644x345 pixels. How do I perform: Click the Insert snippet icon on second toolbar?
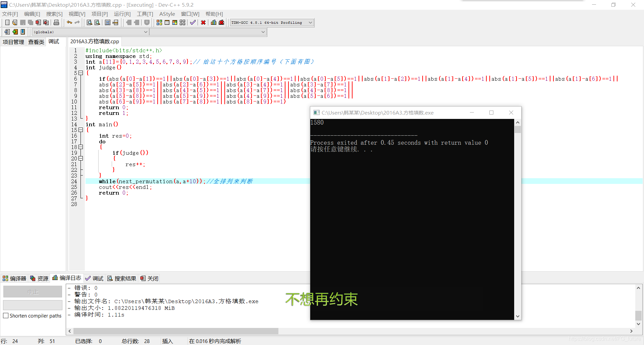click(7, 32)
